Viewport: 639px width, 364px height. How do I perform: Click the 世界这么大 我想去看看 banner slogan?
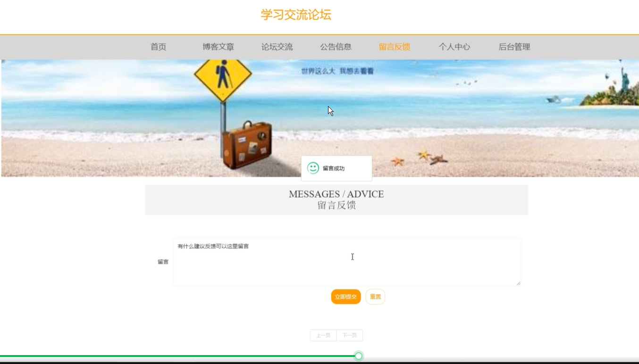coord(337,71)
